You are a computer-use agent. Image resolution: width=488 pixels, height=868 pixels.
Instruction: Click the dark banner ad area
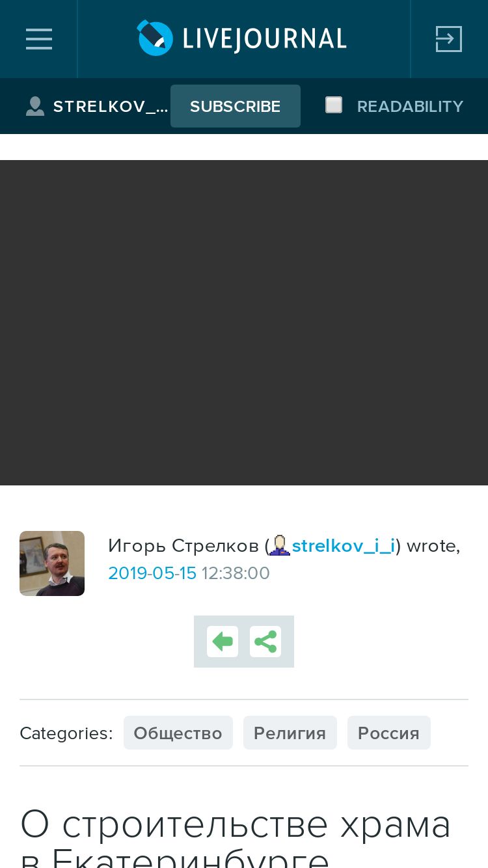pyautogui.click(x=244, y=323)
